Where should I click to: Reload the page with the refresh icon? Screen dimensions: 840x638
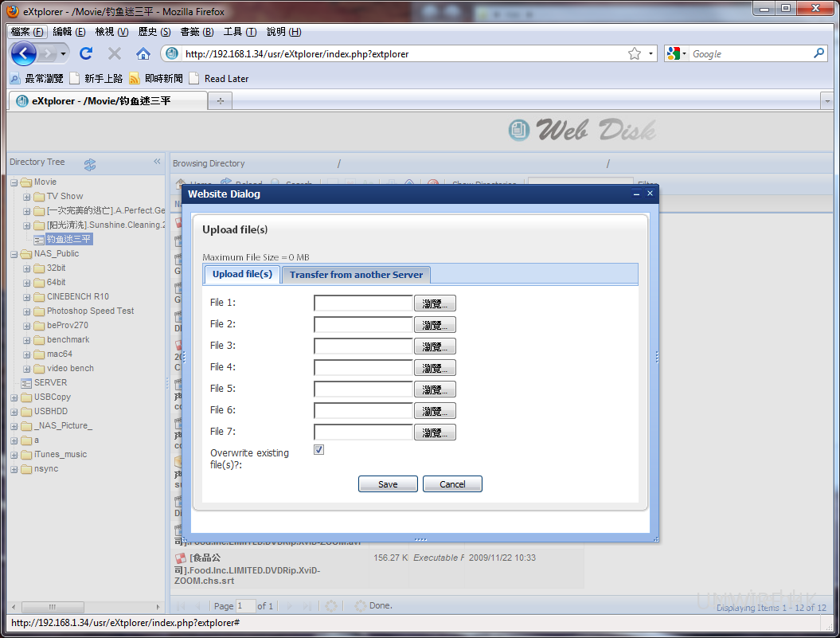click(x=86, y=53)
